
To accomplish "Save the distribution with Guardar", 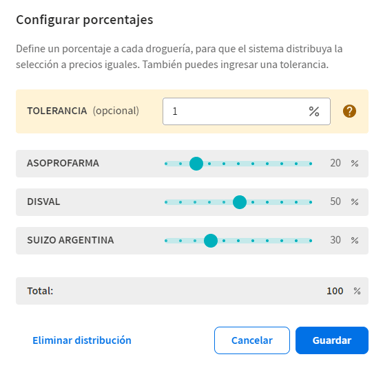I will (332, 340).
